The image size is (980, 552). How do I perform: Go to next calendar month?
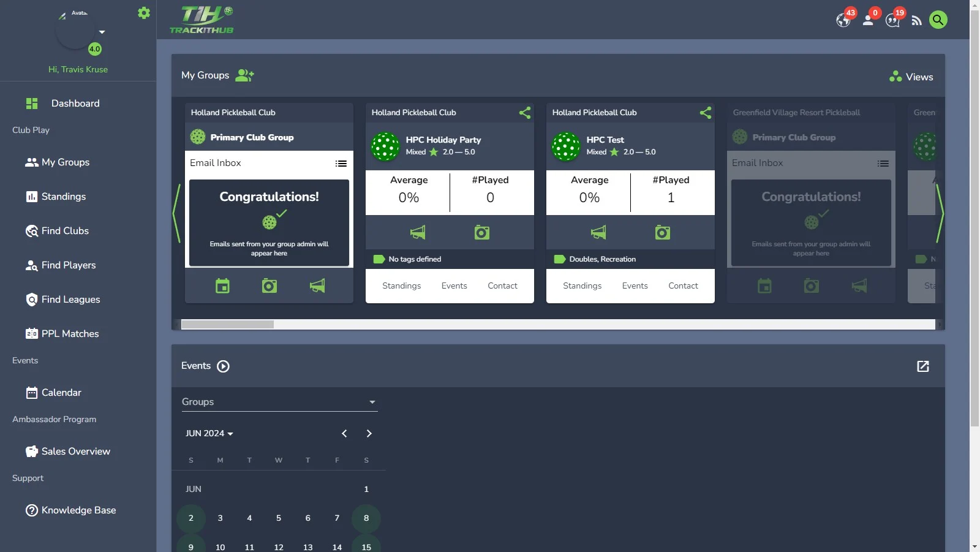coord(369,433)
